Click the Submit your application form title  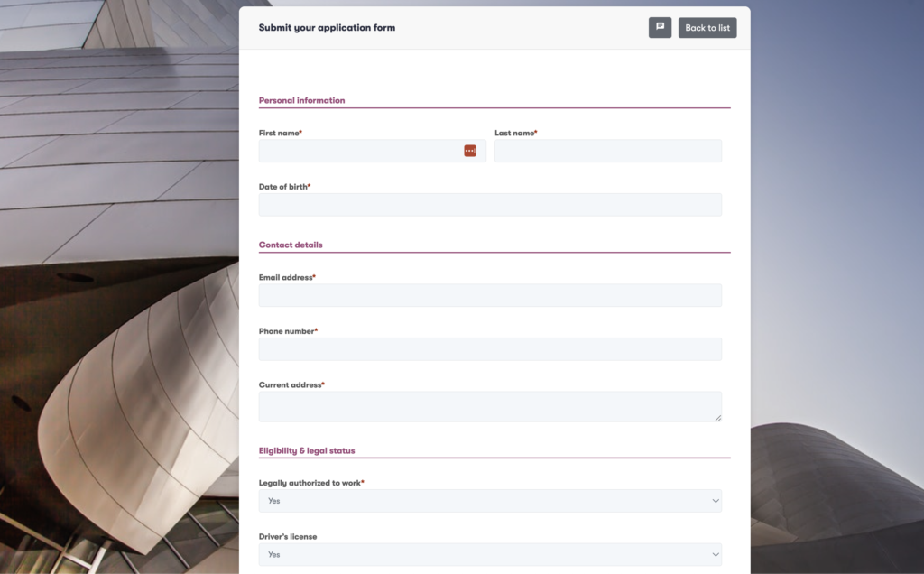click(x=327, y=27)
